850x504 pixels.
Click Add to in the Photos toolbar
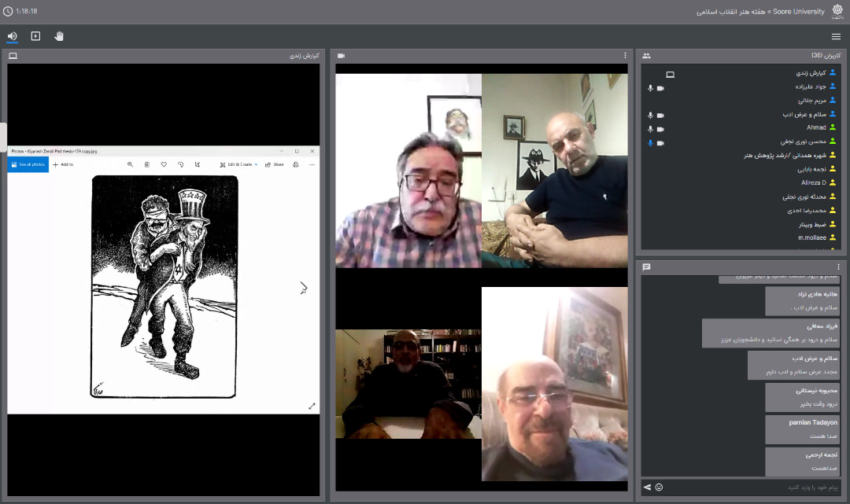click(63, 164)
